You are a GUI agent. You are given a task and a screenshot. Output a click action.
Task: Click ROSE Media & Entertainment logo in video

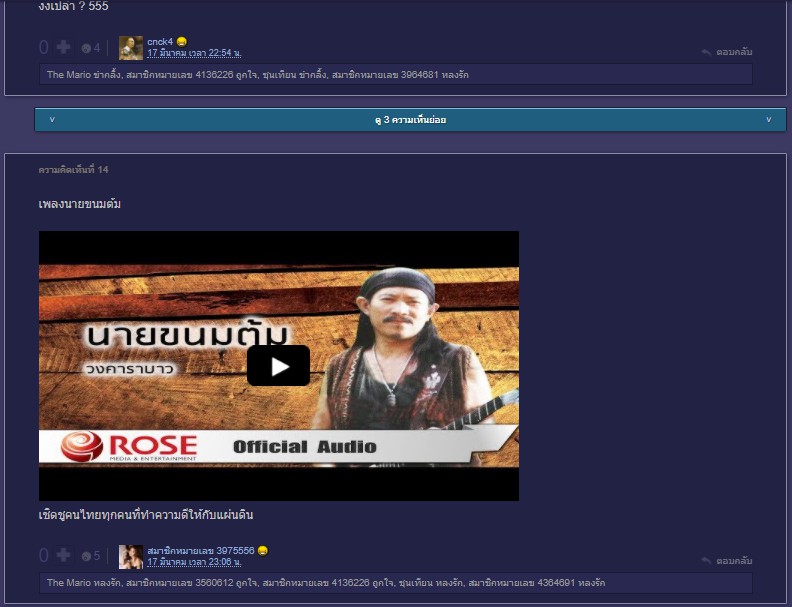click(129, 446)
